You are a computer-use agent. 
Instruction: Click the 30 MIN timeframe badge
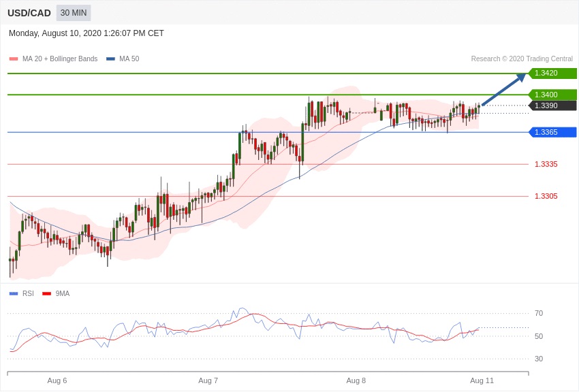click(74, 13)
